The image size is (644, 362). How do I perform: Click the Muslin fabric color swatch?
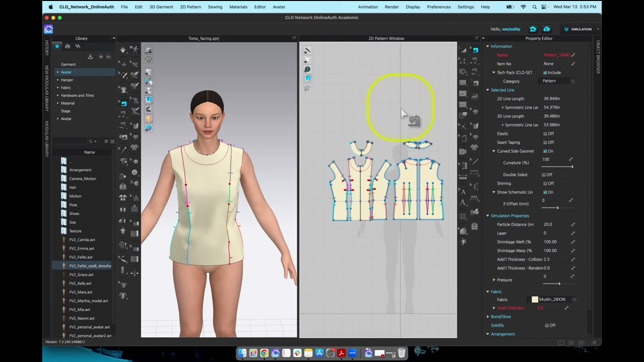coord(535,299)
